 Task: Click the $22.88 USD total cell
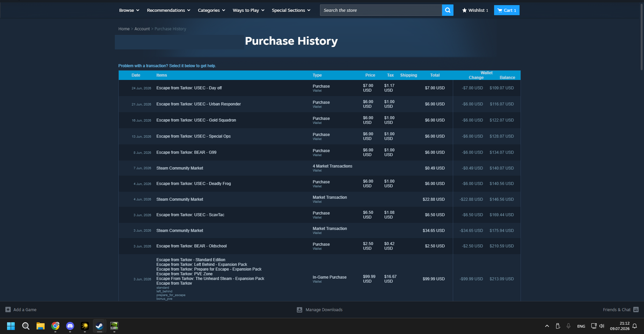(x=434, y=199)
